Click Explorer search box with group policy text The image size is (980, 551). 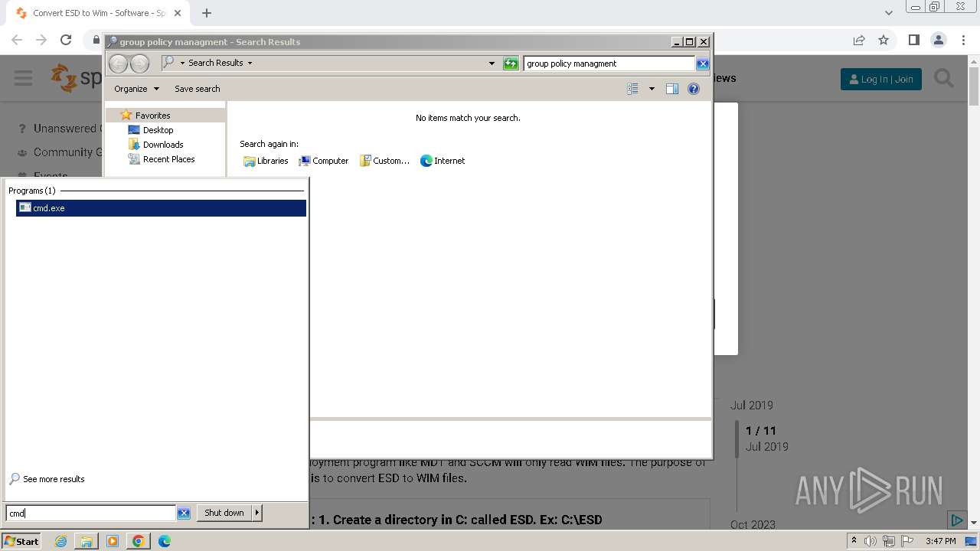click(609, 64)
